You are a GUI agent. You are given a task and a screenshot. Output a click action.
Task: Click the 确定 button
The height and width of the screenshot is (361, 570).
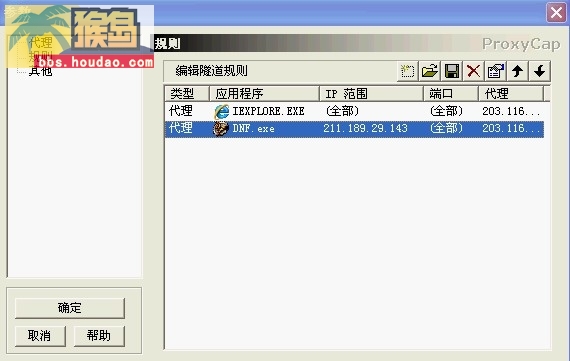click(x=70, y=308)
